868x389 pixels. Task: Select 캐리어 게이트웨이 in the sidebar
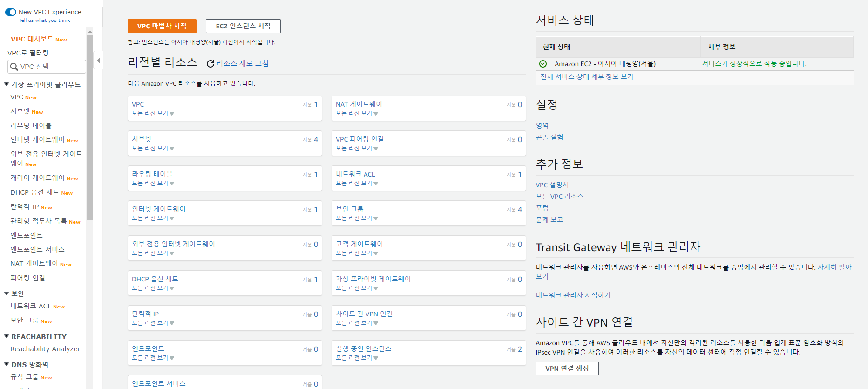coord(38,178)
